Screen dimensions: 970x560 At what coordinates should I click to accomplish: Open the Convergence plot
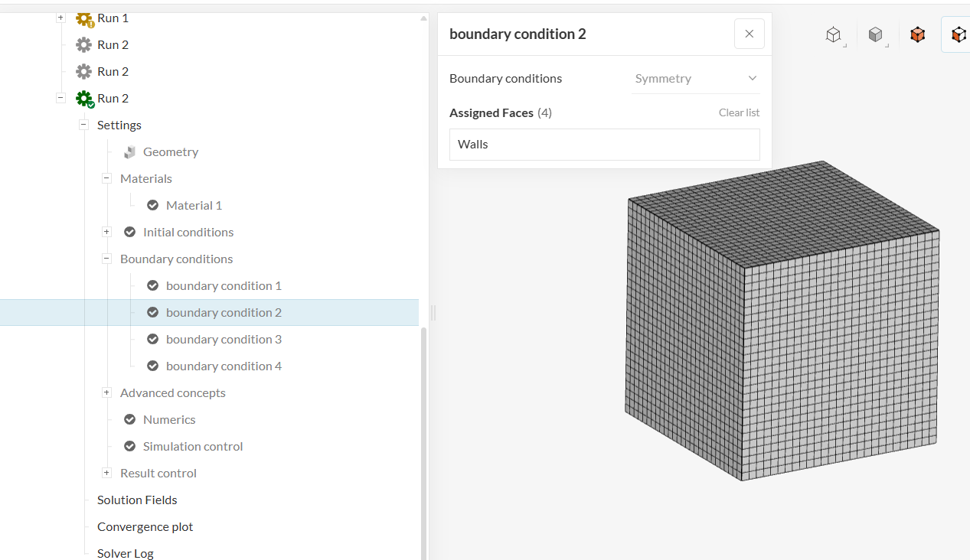[x=145, y=526]
